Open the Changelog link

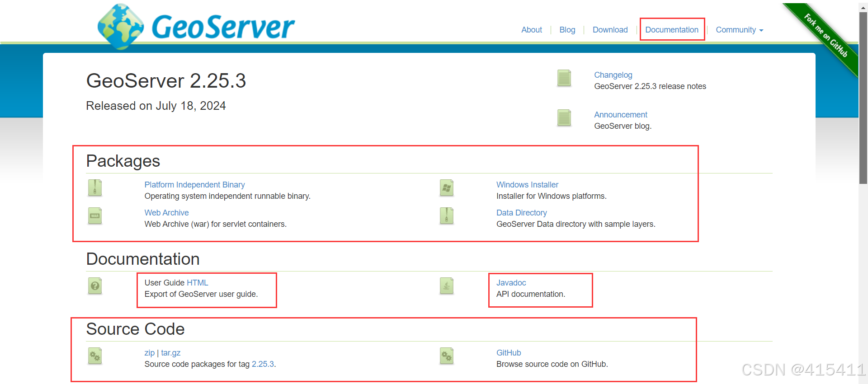(613, 75)
